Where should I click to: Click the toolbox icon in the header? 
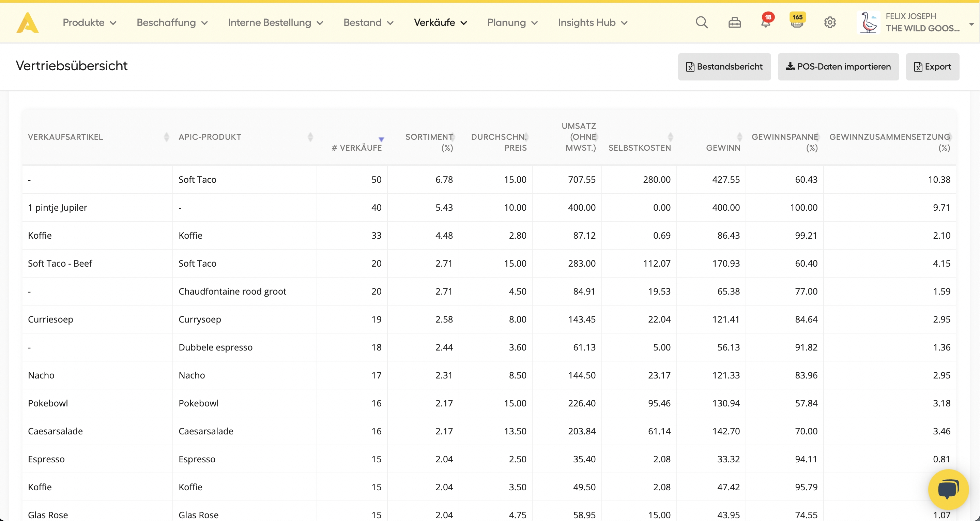click(x=734, y=23)
